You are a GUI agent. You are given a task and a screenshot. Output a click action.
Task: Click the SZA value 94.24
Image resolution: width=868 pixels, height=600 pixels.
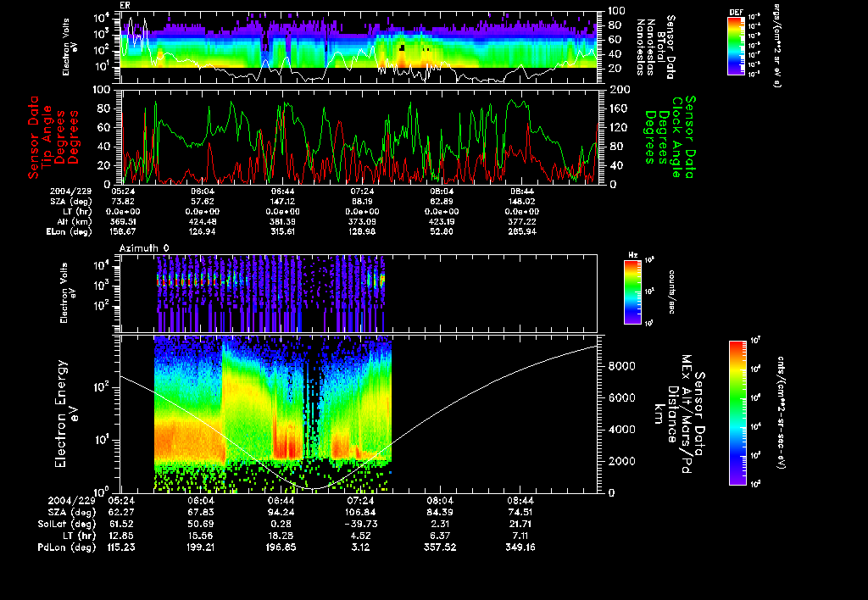coord(281,513)
